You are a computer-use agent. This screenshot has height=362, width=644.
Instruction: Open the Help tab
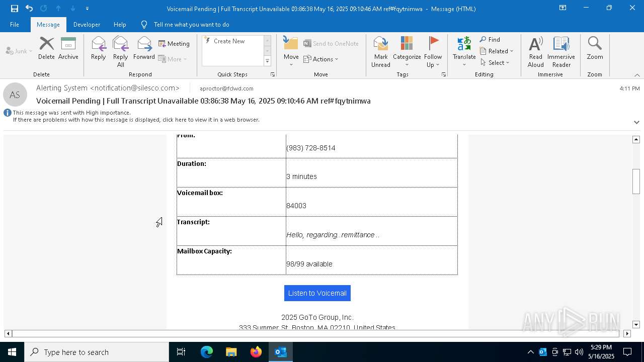(x=120, y=25)
